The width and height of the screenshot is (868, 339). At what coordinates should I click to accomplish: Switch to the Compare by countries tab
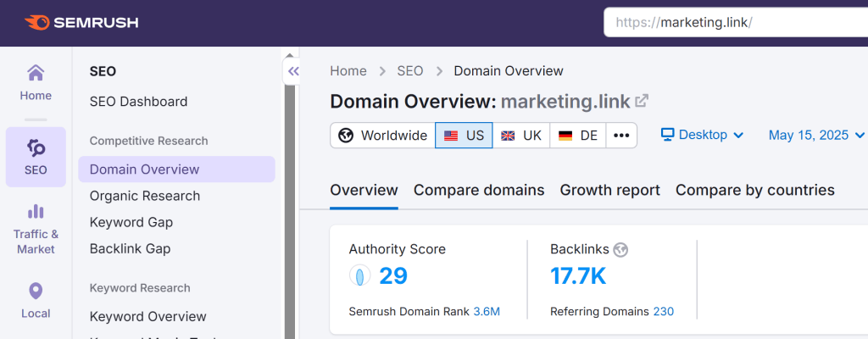pyautogui.click(x=755, y=190)
